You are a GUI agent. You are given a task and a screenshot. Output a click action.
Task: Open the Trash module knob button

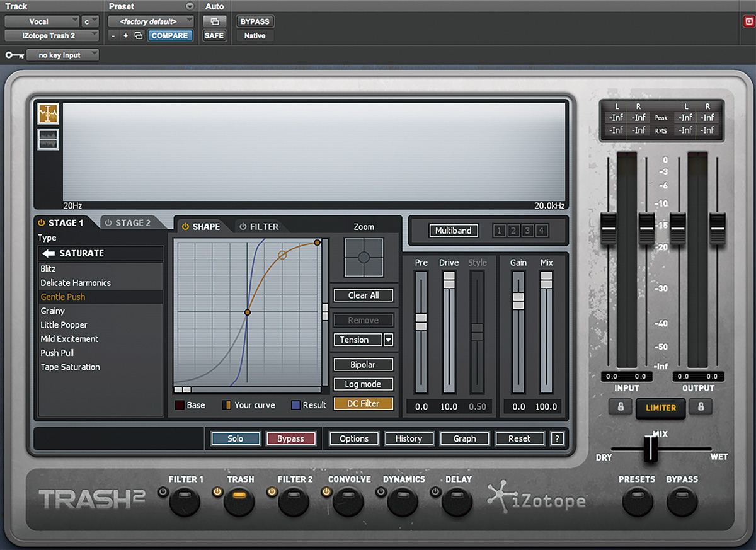[239, 501]
